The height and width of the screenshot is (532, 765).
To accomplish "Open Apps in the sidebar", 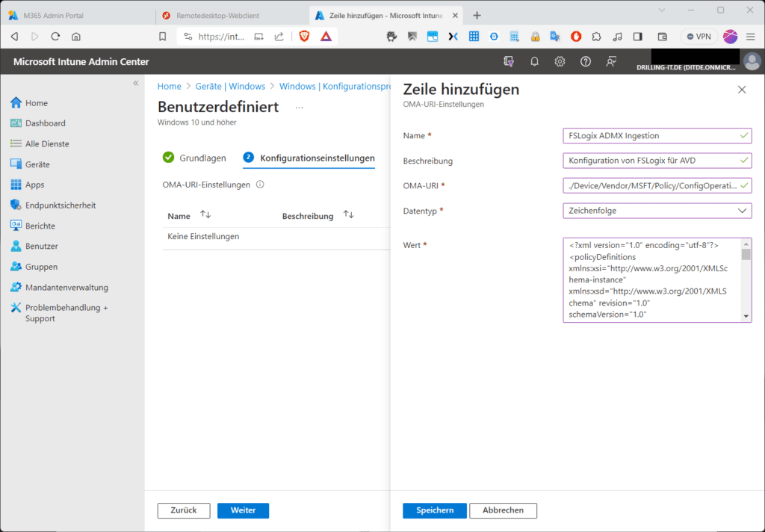I will [28, 185].
